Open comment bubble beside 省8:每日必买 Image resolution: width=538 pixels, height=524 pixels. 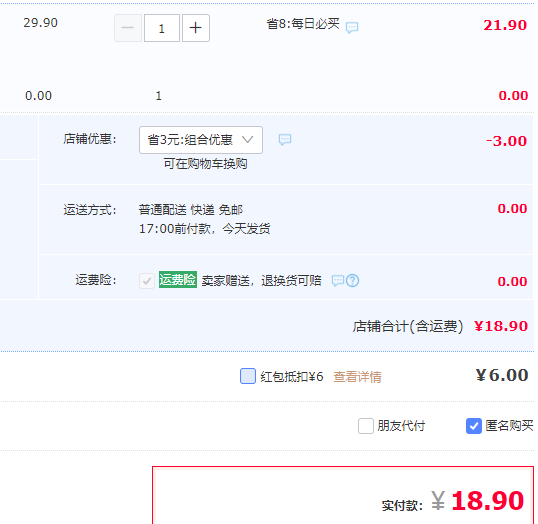pyautogui.click(x=352, y=27)
